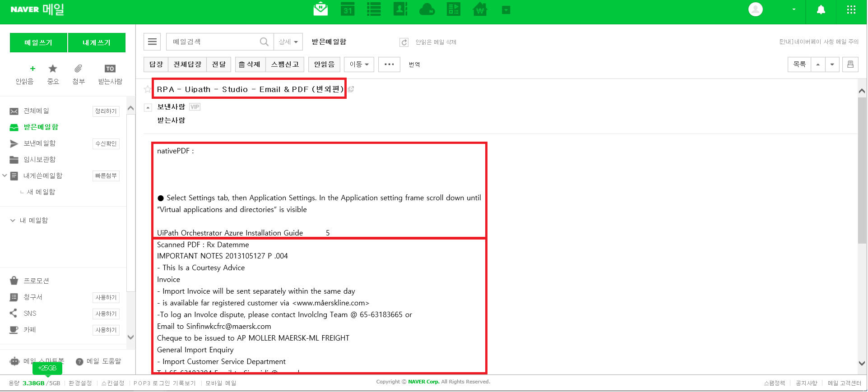Click 스팸신고 report spam button

click(285, 65)
